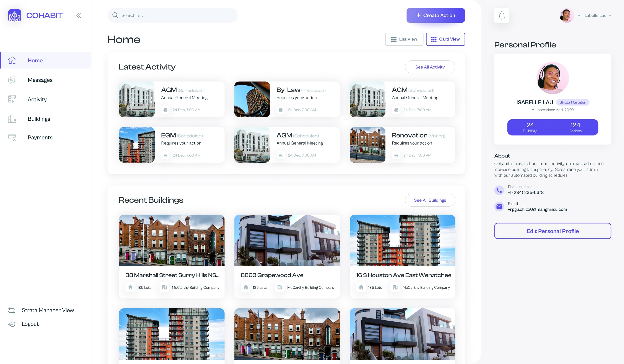Click email vrpg.schizo0@manghinsu.com

tap(537, 209)
